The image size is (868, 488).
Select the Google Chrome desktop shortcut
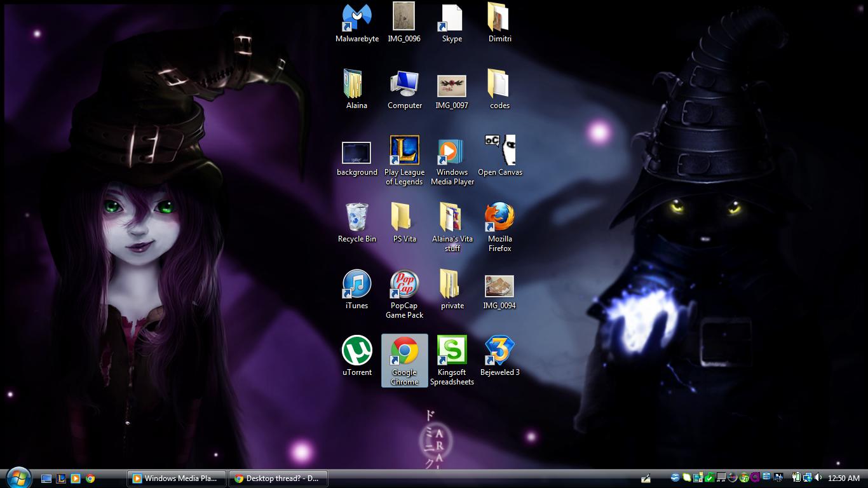[404, 360]
